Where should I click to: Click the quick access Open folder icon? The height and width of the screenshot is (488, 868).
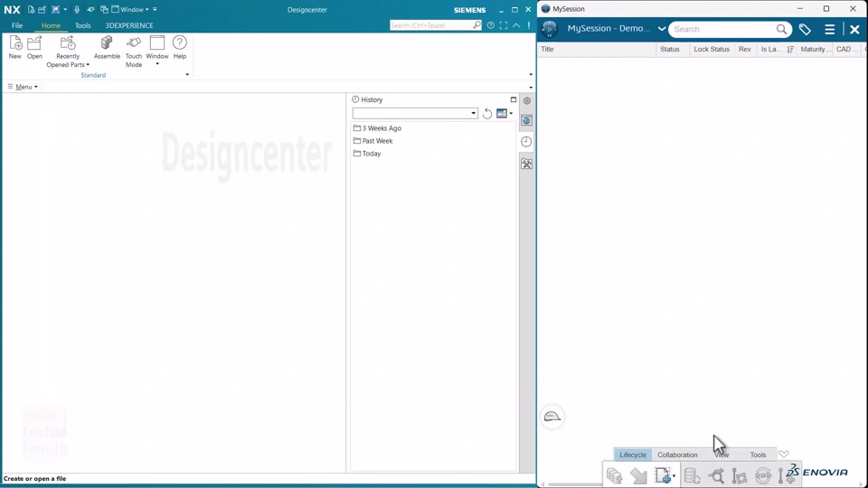pyautogui.click(x=42, y=9)
